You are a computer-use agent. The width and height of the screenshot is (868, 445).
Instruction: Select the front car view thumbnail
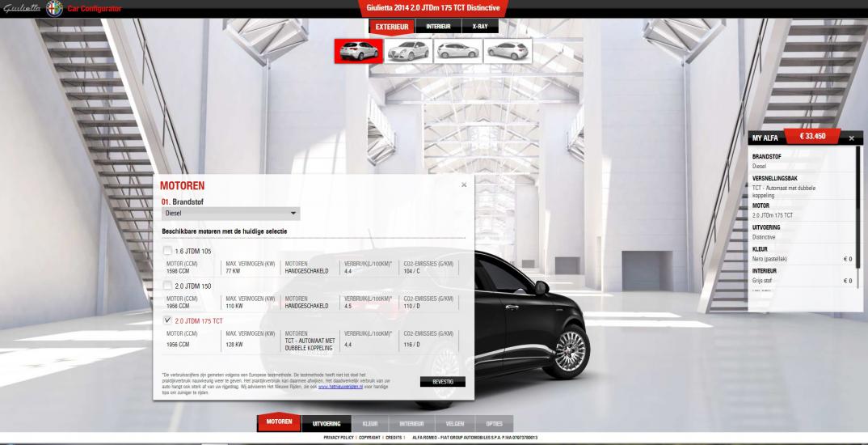click(408, 51)
